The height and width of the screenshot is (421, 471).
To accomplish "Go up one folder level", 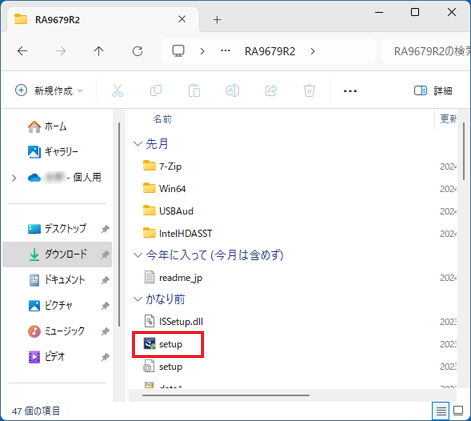I will pyautogui.click(x=99, y=51).
